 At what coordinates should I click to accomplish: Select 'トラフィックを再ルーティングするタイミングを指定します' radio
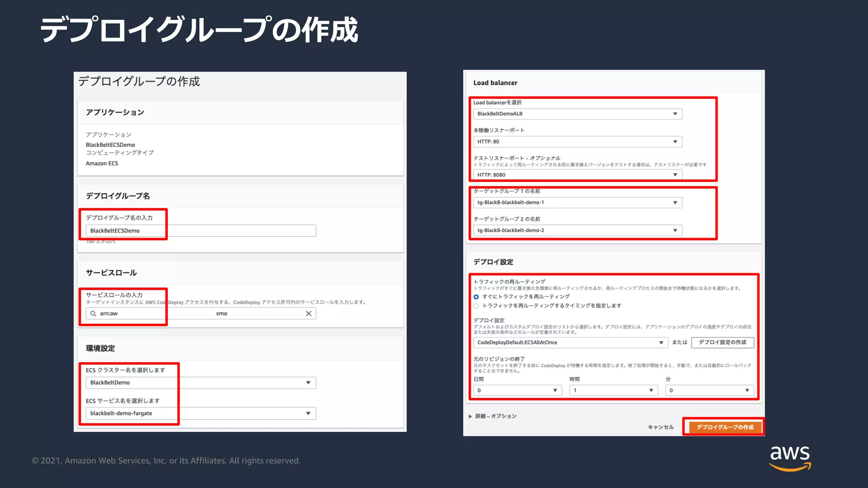(476, 306)
